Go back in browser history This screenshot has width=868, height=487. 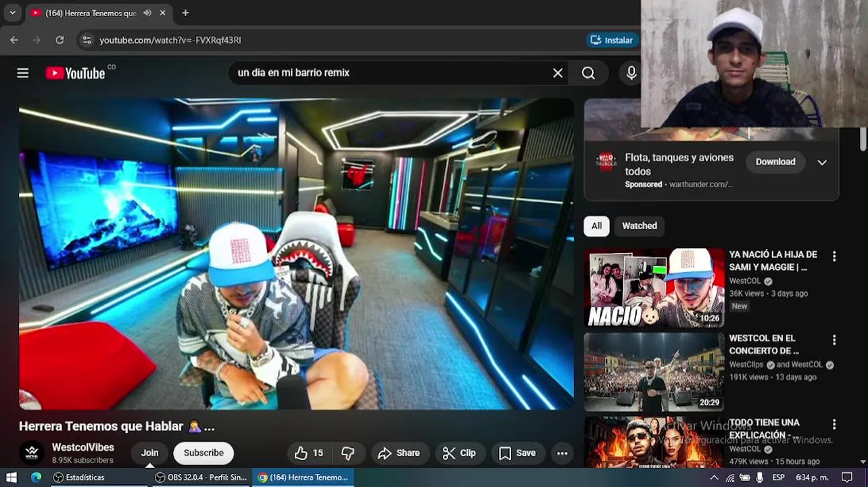pos(14,40)
